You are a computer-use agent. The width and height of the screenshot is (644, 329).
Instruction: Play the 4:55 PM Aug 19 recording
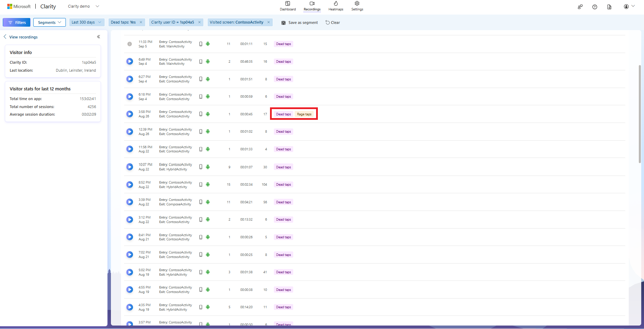click(x=130, y=290)
